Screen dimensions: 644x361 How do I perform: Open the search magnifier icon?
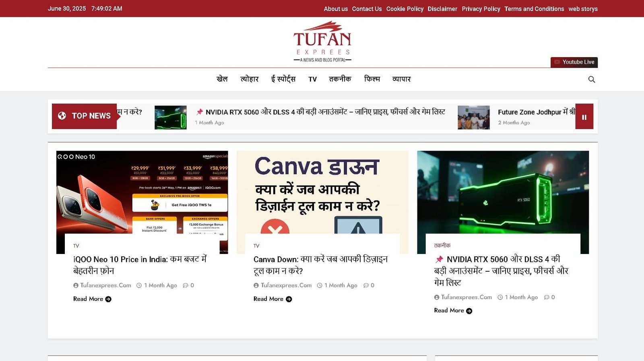(591, 79)
